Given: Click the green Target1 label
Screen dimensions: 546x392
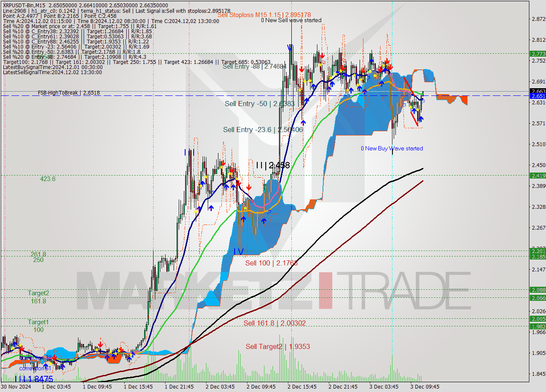Looking at the screenshot, I should tap(38, 322).
